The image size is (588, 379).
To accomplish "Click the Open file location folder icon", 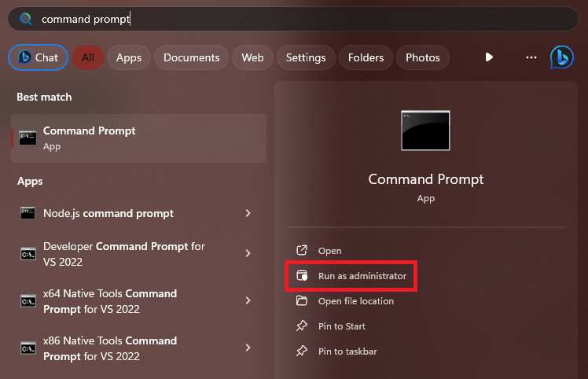I will point(302,301).
